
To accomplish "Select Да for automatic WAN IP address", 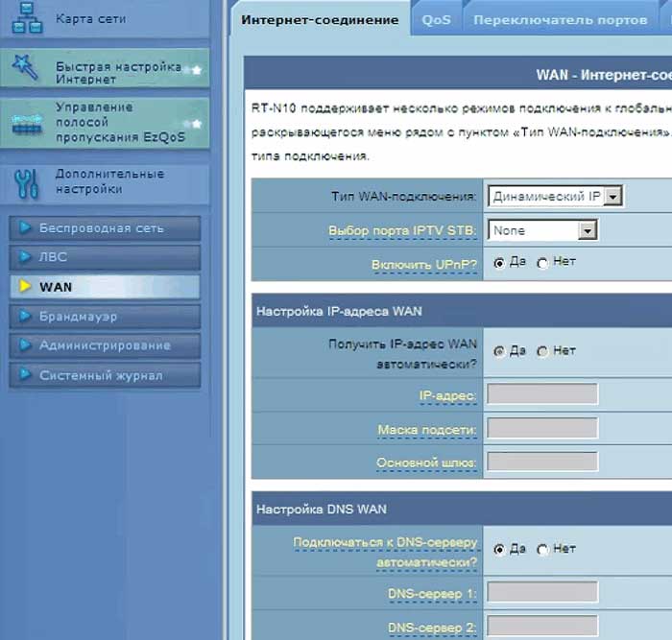I will click(499, 351).
